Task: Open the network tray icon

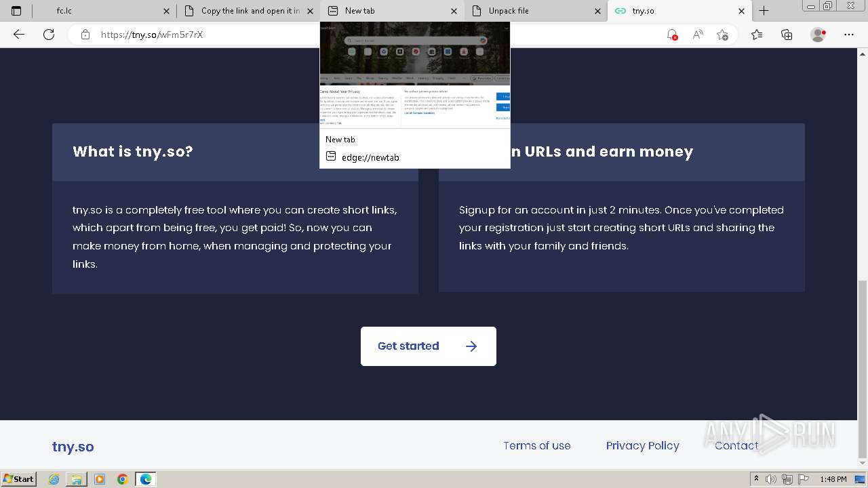Action: [787, 479]
